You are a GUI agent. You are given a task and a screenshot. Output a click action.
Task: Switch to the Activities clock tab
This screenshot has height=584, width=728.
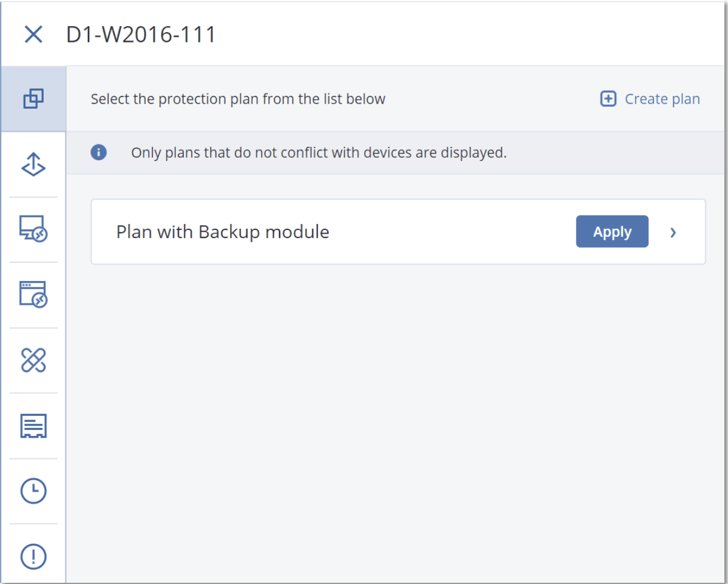point(33,491)
